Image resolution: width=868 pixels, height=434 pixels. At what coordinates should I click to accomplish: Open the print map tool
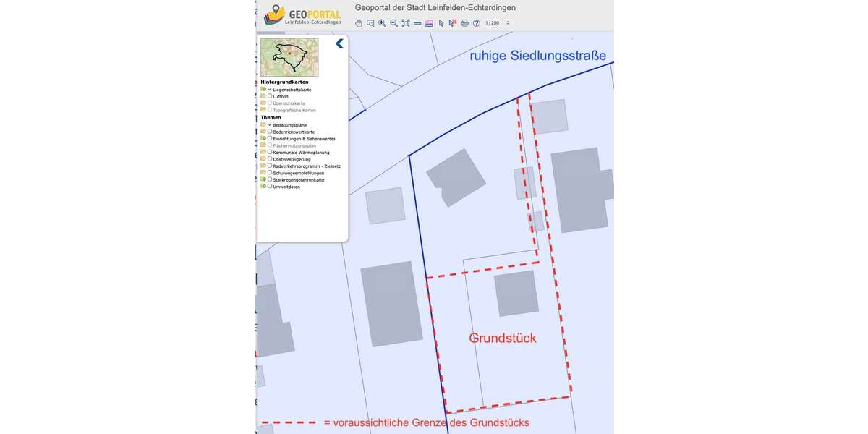coord(464,23)
